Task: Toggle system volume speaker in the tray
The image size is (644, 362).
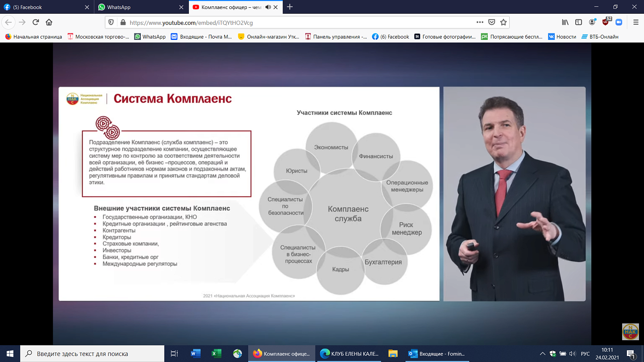Action: 572,353
